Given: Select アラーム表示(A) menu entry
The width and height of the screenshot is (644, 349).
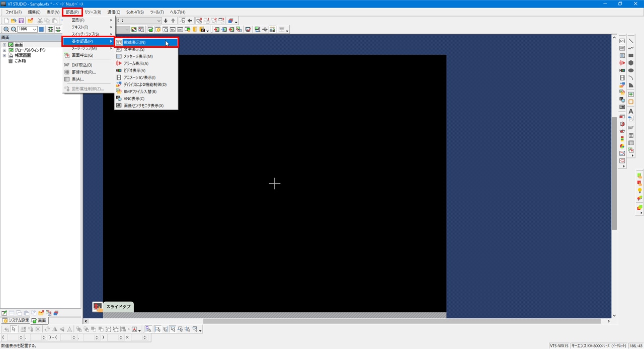Looking at the screenshot, I should [136, 63].
